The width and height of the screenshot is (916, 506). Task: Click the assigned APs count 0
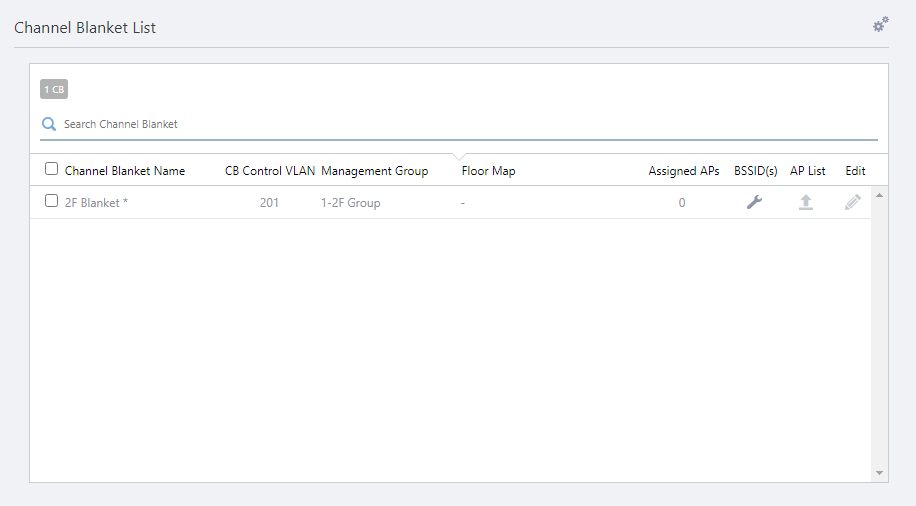(682, 203)
